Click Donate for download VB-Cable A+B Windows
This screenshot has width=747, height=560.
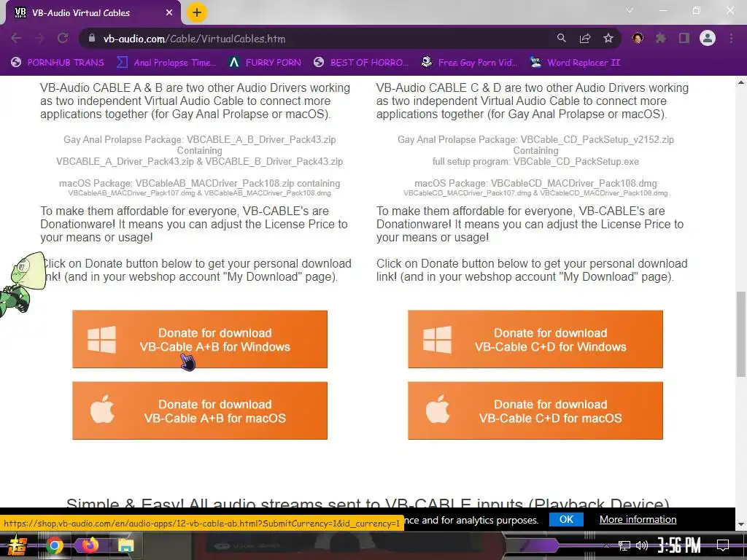(200, 339)
